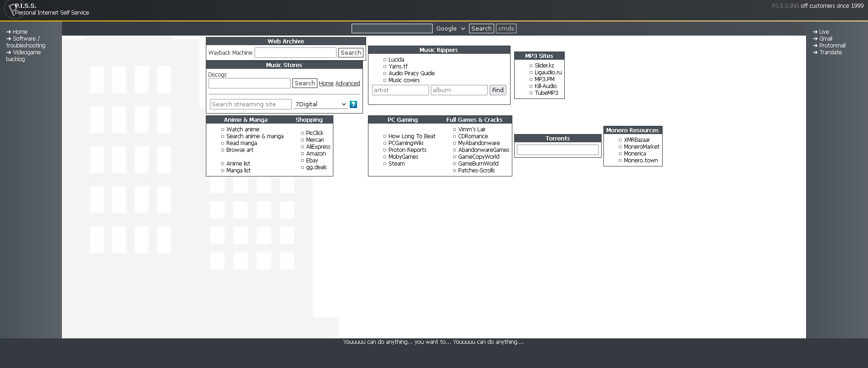Open the Patches-Scrolls link

point(476,171)
